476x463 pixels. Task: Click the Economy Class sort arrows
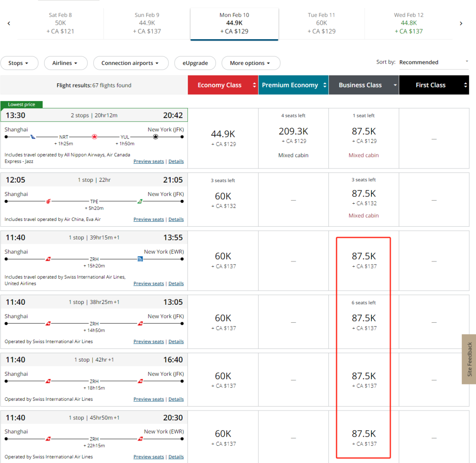pyautogui.click(x=254, y=85)
